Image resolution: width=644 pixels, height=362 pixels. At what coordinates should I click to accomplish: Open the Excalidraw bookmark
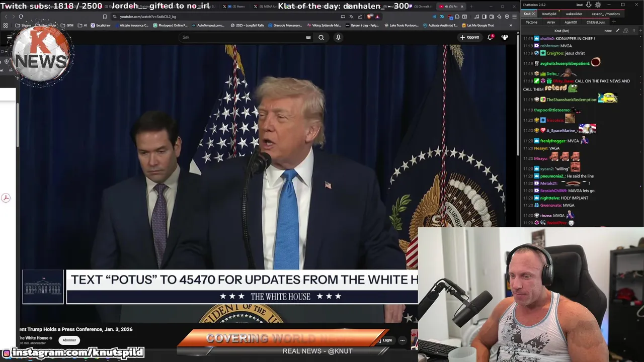point(101,25)
